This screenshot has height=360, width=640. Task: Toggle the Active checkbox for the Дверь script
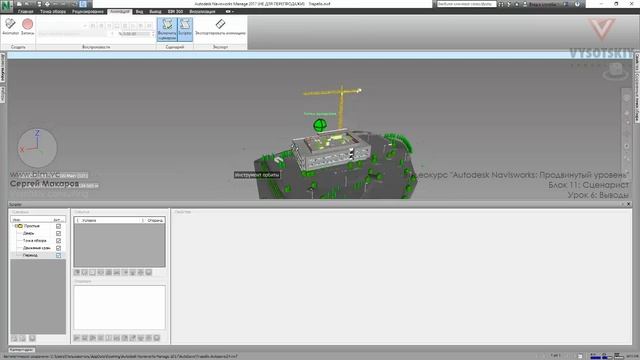[58, 233]
